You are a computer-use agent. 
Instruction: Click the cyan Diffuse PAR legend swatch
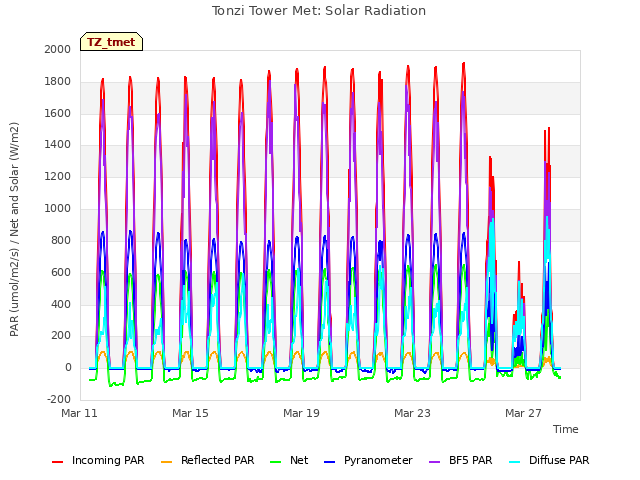pyautogui.click(x=515, y=462)
